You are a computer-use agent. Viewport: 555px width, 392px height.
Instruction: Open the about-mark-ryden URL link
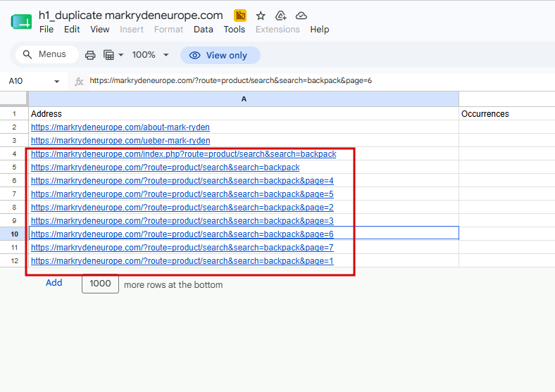[x=120, y=127]
